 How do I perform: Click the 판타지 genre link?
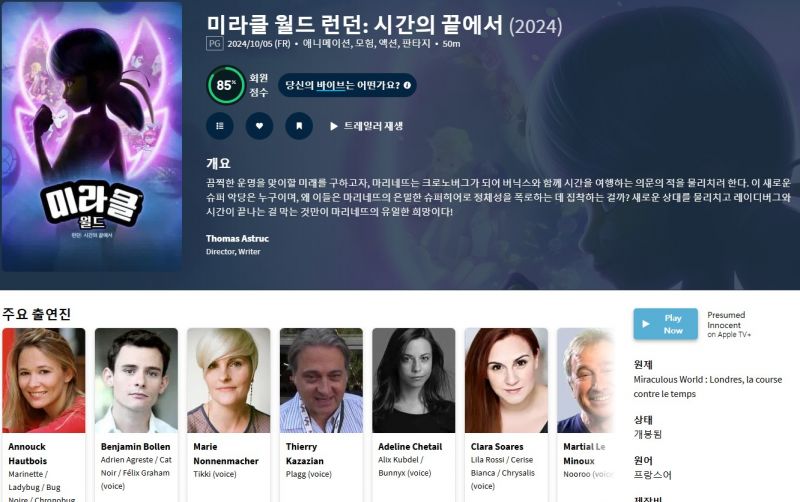coord(416,44)
